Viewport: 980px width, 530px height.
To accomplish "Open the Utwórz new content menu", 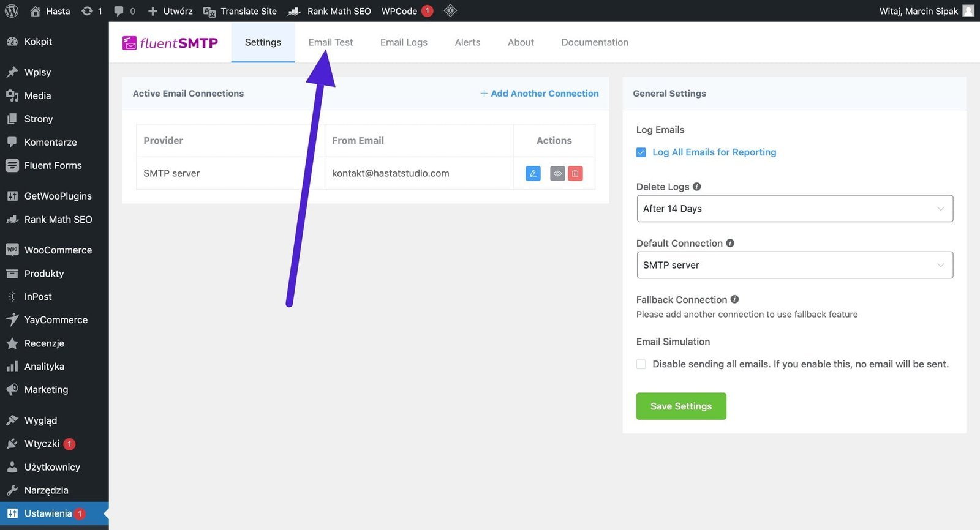I will click(170, 11).
